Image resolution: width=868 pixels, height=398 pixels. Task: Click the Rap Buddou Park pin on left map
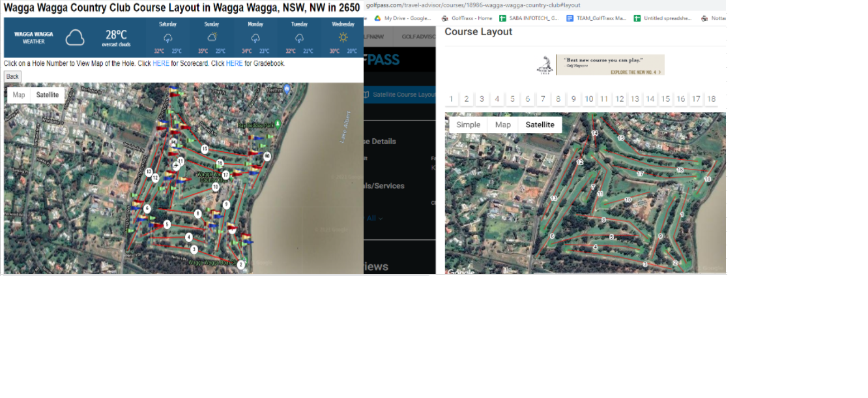point(278,124)
